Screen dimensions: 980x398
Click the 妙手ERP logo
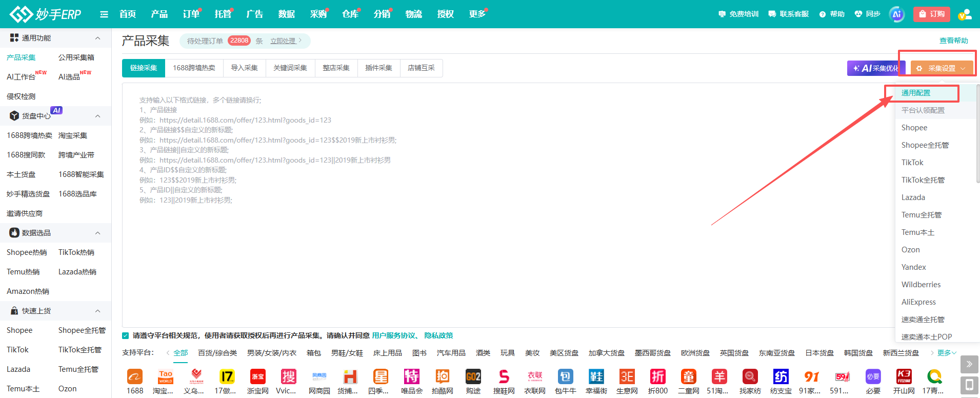click(45, 14)
